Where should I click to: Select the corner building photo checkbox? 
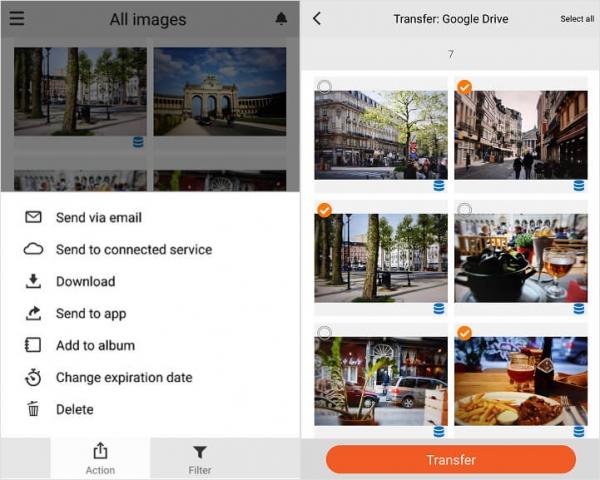pyautogui.click(x=324, y=87)
